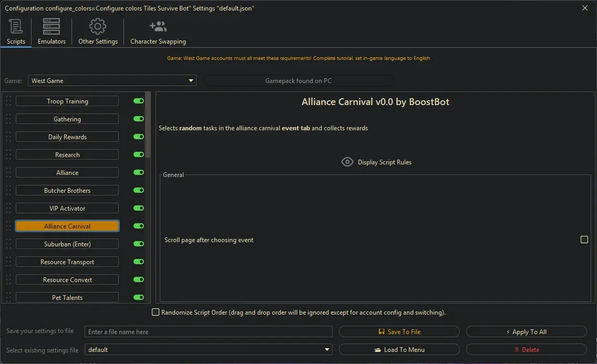
Task: Click the Save To File button
Action: coord(399,332)
